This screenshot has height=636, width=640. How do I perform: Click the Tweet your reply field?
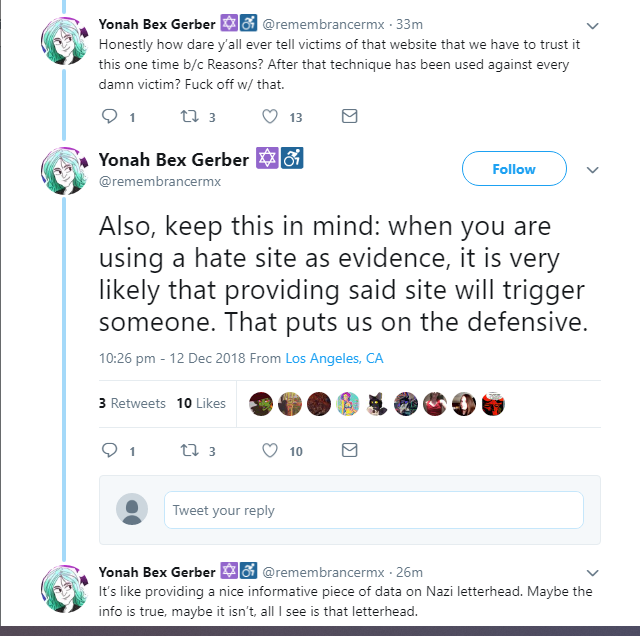click(373, 510)
